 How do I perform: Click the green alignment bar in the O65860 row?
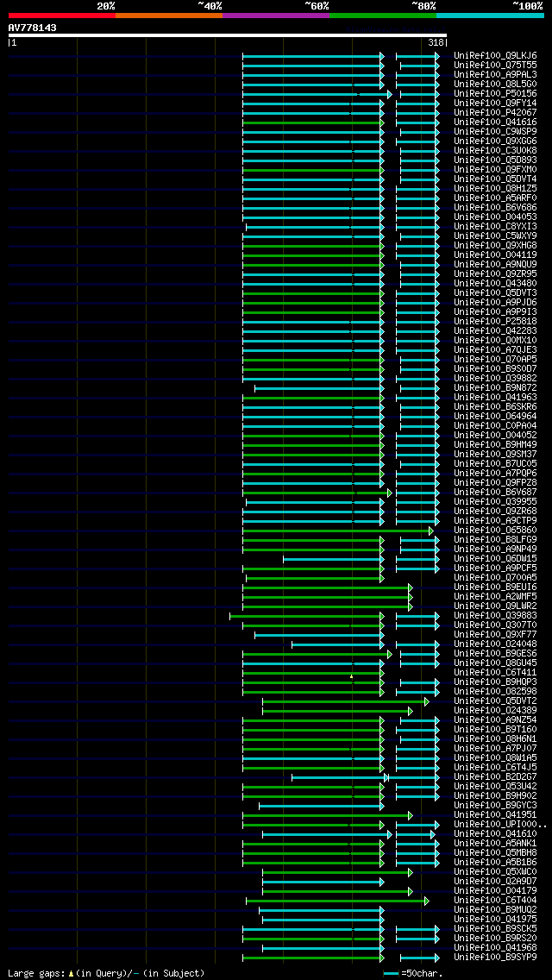(x=337, y=531)
